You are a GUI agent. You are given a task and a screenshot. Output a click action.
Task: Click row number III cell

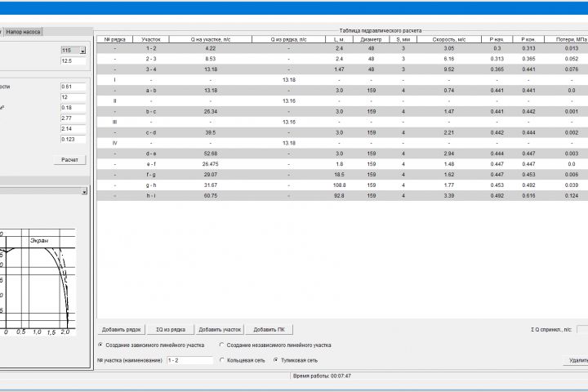(115, 122)
